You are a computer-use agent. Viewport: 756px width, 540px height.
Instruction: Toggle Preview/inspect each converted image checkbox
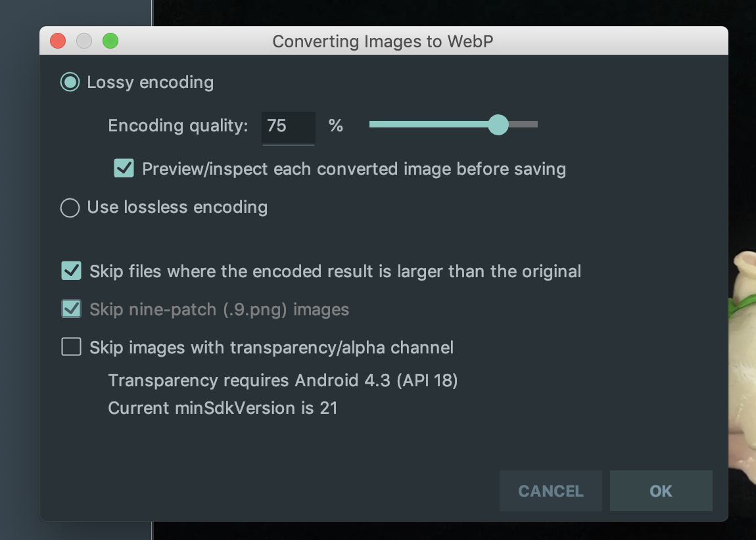click(124, 168)
